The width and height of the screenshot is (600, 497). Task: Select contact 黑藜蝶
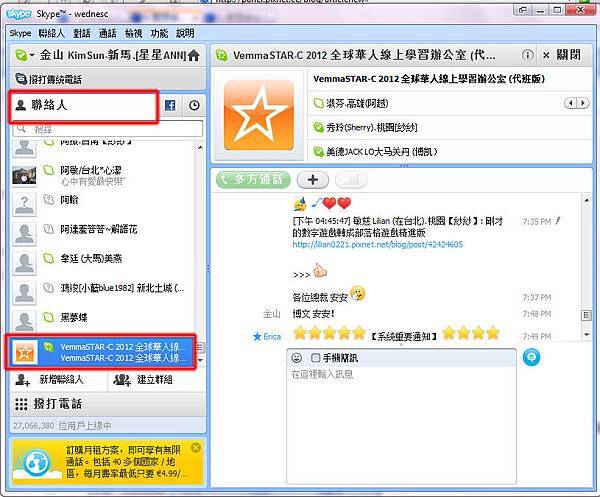pos(103,321)
